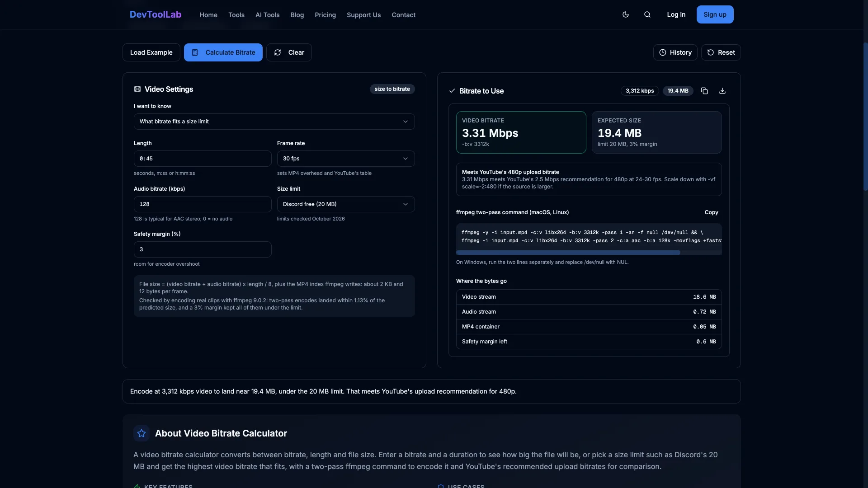The height and width of the screenshot is (488, 868).
Task: Click the 'size to bitrate' badge
Action: pos(392,89)
